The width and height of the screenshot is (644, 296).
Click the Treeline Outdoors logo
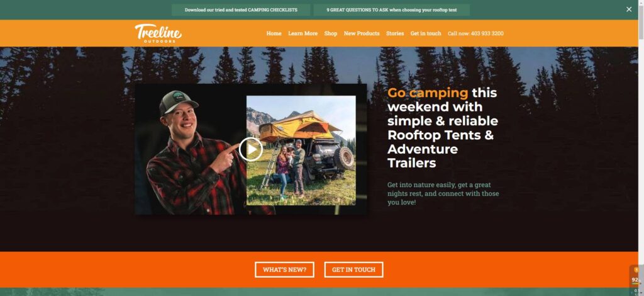tap(158, 33)
